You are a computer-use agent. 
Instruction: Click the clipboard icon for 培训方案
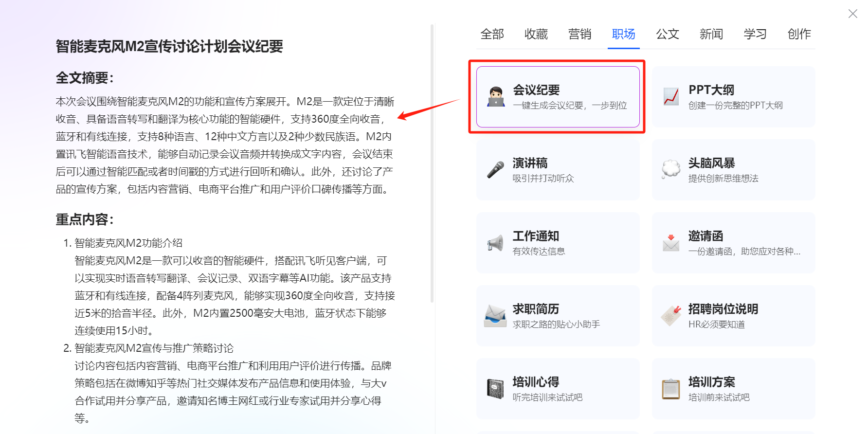(x=671, y=389)
